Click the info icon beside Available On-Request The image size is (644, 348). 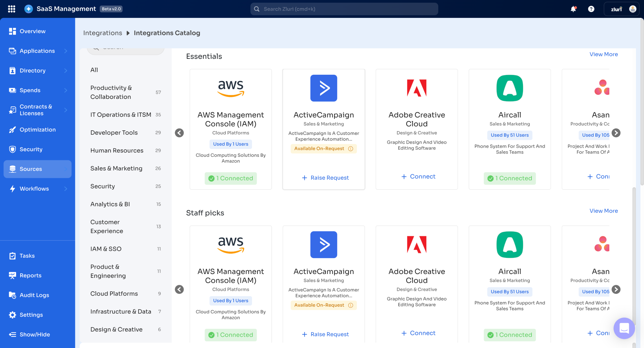(x=350, y=149)
